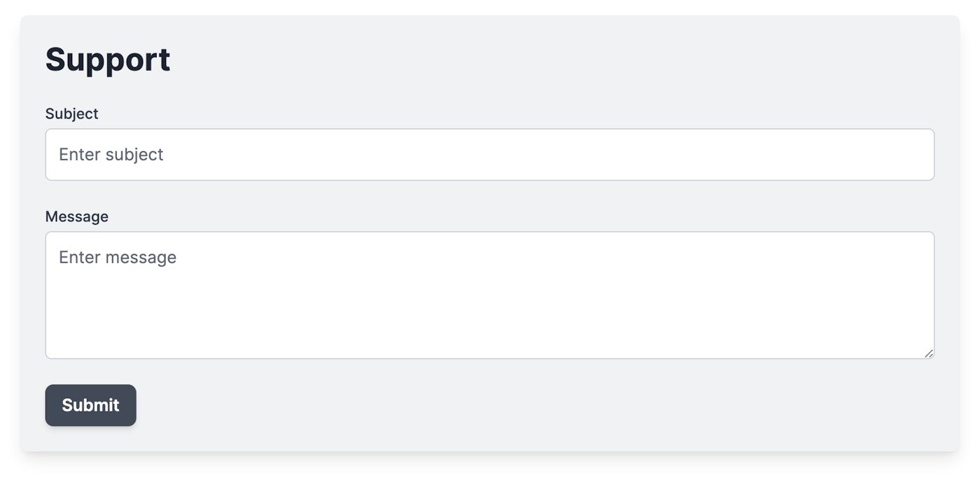Place cursor in the message text box
The height and width of the screenshot is (483, 980).
pyautogui.click(x=489, y=295)
